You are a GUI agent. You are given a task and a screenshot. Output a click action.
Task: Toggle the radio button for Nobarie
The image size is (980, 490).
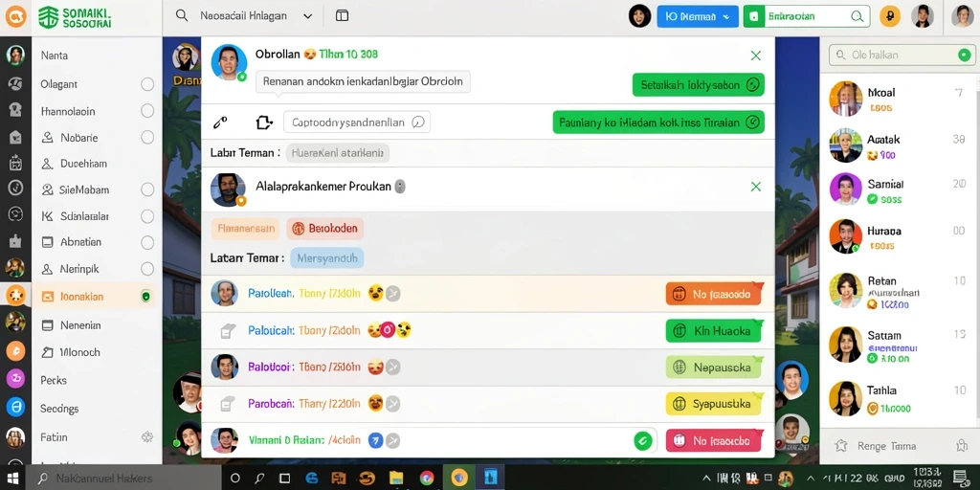[147, 137]
